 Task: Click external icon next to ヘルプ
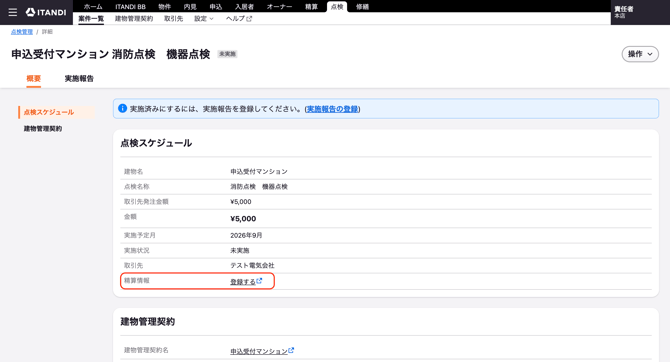pyautogui.click(x=249, y=19)
